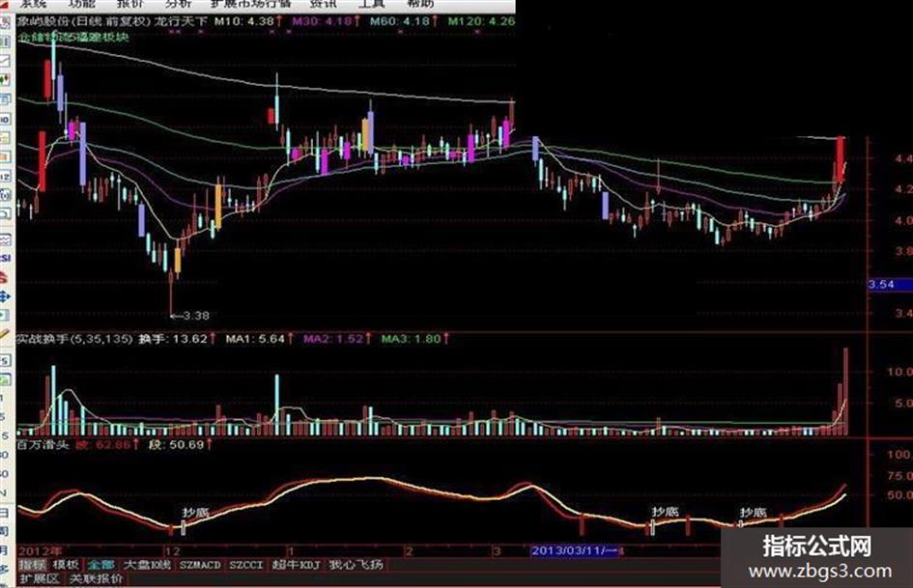Screen dimensions: 913x588
Task: Select the pencil drawing tool icon
Action: coord(5,334)
